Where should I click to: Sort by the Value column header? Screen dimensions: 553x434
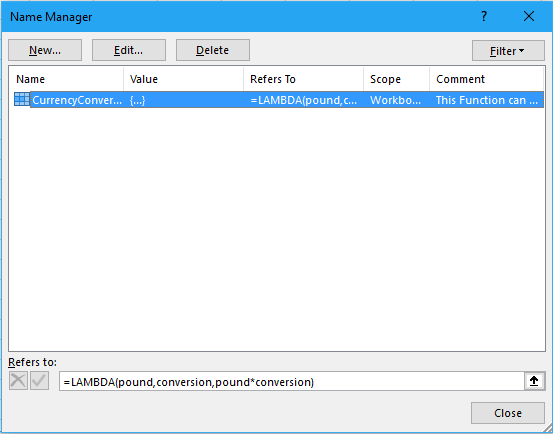pos(183,79)
